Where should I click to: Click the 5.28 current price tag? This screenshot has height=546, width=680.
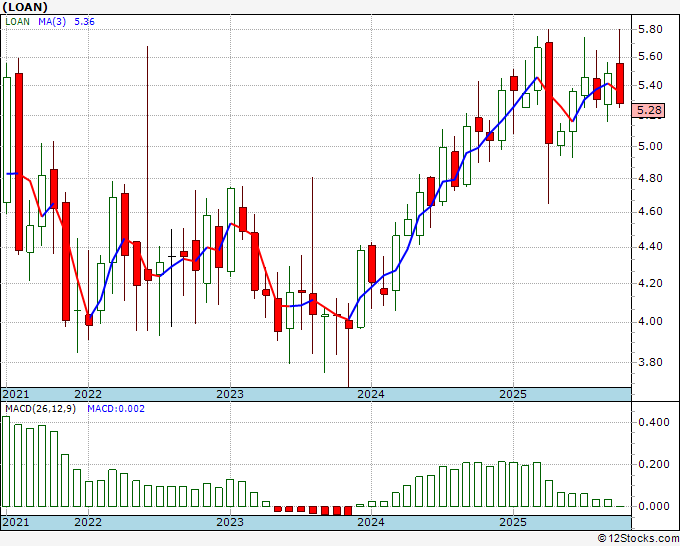tap(648, 110)
